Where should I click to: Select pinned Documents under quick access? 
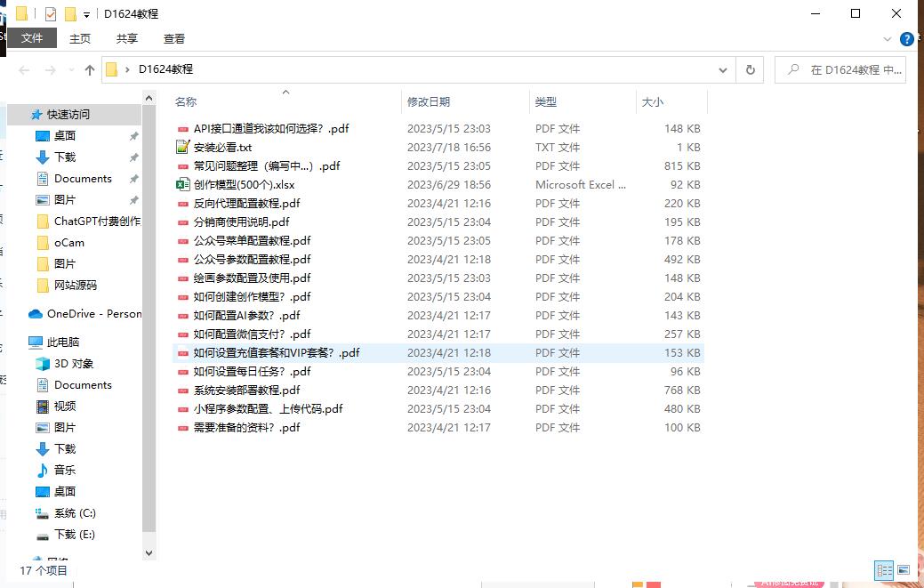click(x=83, y=179)
